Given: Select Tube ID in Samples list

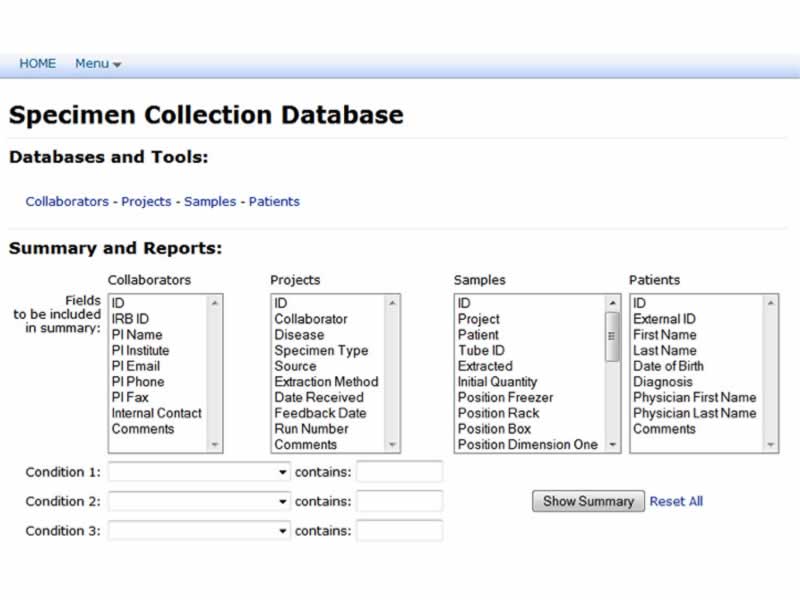Looking at the screenshot, I should pyautogui.click(x=481, y=350).
